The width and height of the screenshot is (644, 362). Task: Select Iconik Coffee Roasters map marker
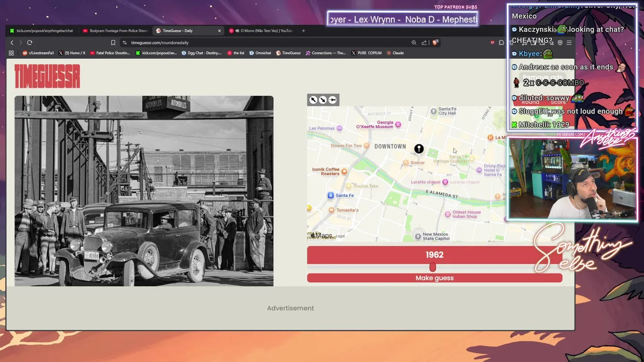pyautogui.click(x=344, y=171)
